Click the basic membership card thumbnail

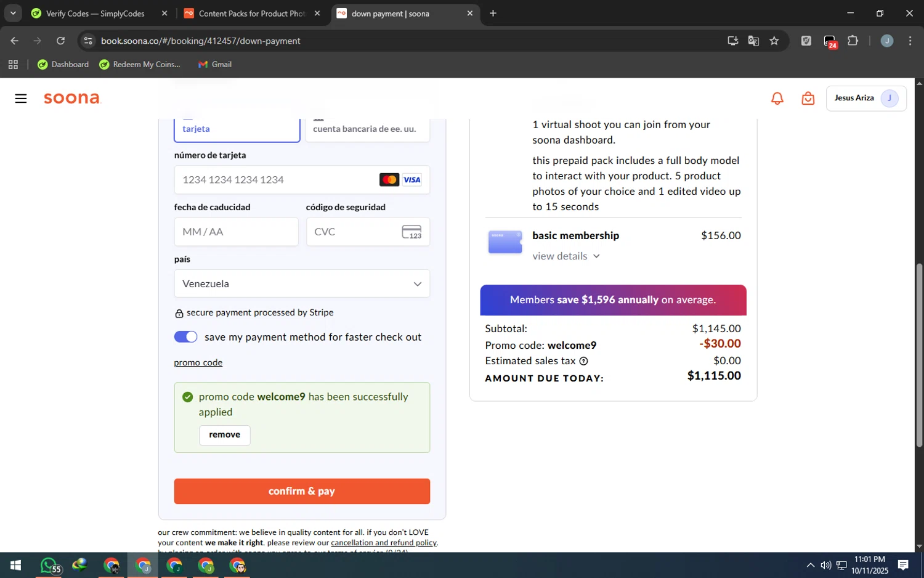(505, 242)
